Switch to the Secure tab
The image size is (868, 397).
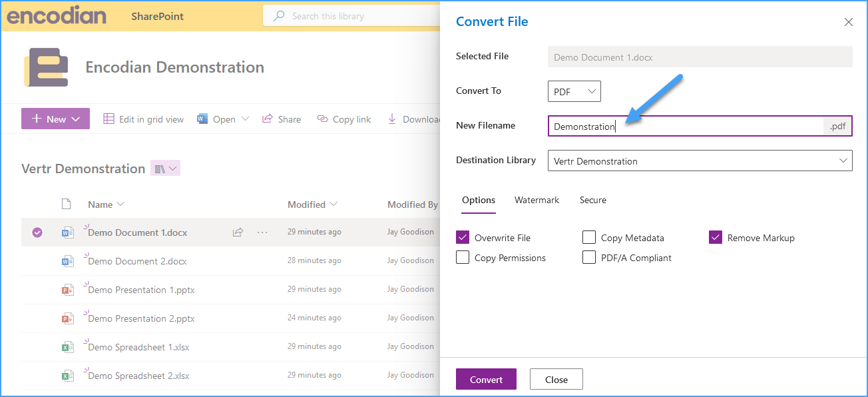pyautogui.click(x=593, y=200)
